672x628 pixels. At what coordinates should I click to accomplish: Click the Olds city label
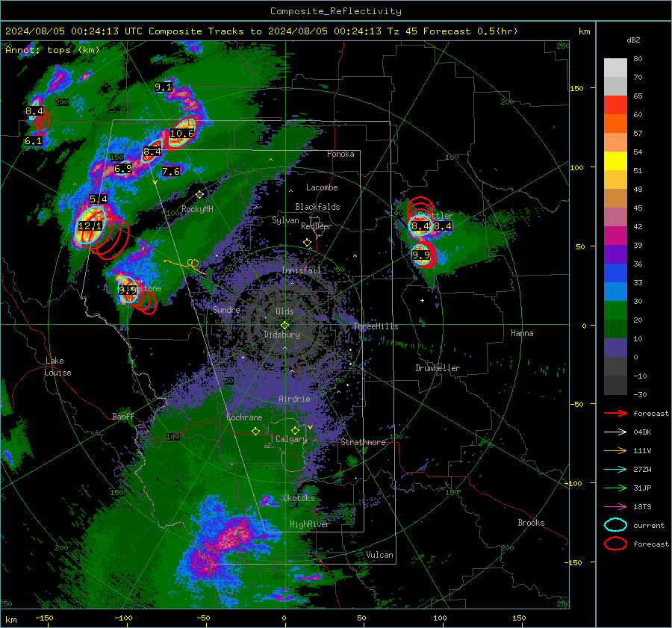click(284, 311)
